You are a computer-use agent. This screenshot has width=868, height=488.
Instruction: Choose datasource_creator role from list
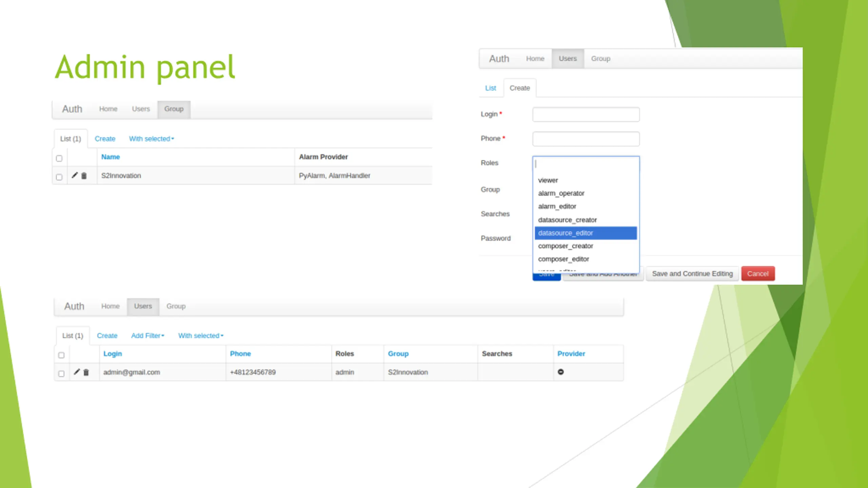(586, 220)
